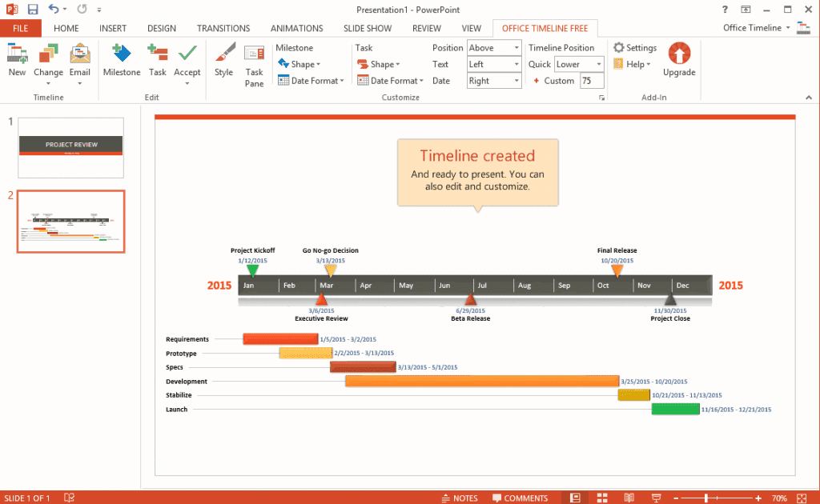
Task: Click the Accept changes icon
Action: [187, 60]
